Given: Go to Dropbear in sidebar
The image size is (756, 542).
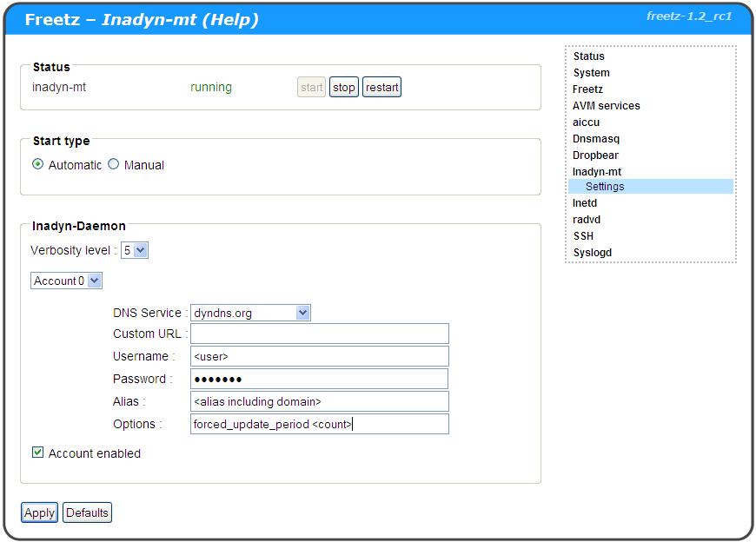Looking at the screenshot, I should (595, 155).
